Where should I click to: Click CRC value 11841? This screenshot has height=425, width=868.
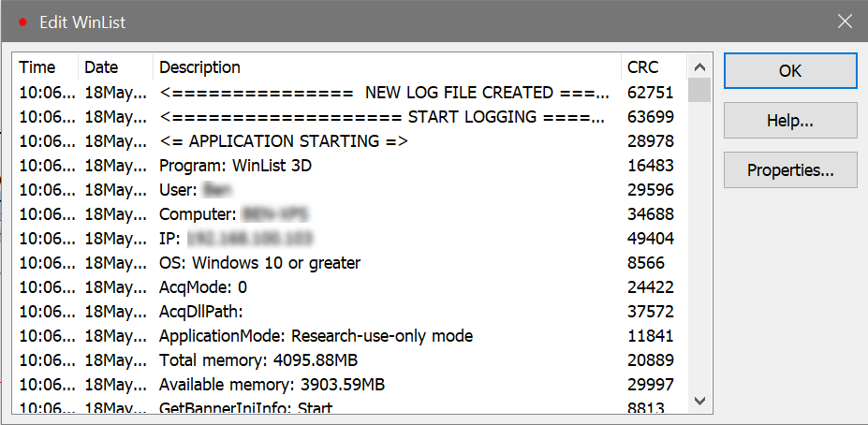point(651,336)
